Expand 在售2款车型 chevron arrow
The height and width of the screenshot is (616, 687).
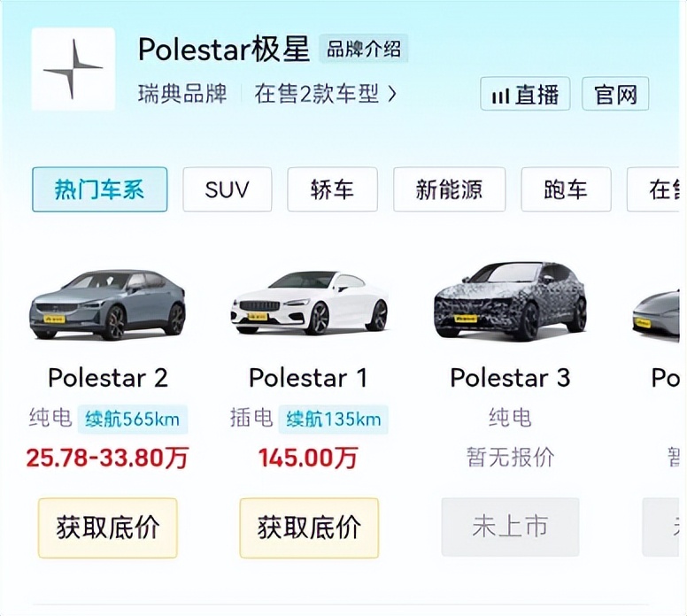392,93
